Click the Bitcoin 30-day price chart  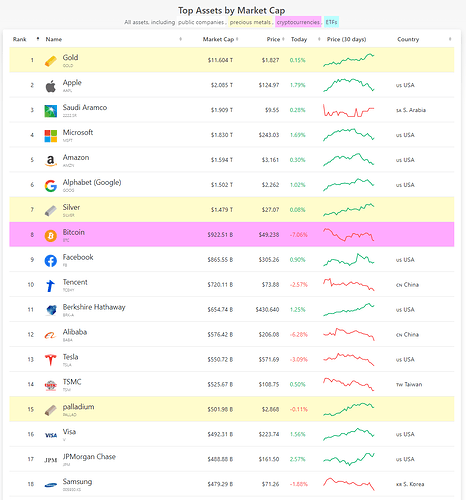[x=349, y=235]
